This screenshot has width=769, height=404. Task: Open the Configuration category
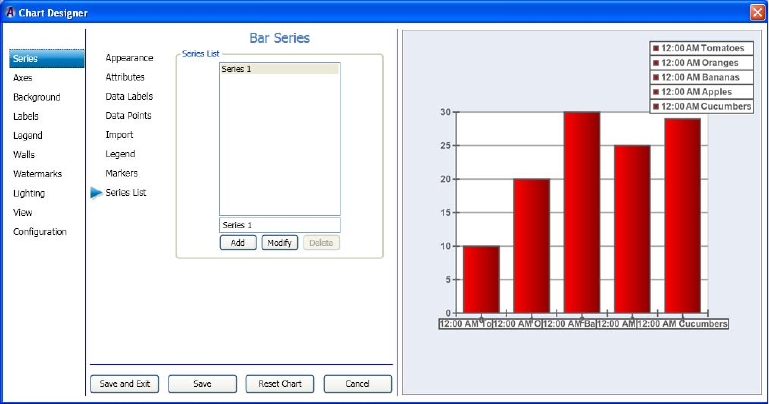[40, 231]
